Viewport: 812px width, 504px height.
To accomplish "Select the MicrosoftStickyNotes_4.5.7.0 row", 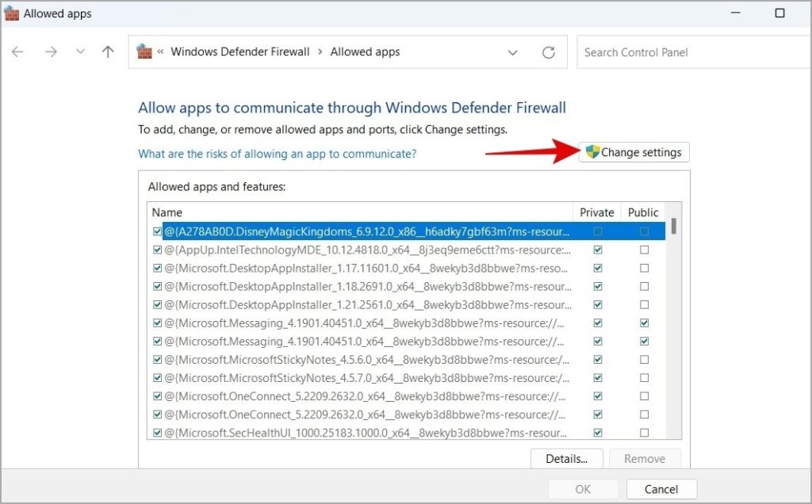I will click(x=407, y=378).
